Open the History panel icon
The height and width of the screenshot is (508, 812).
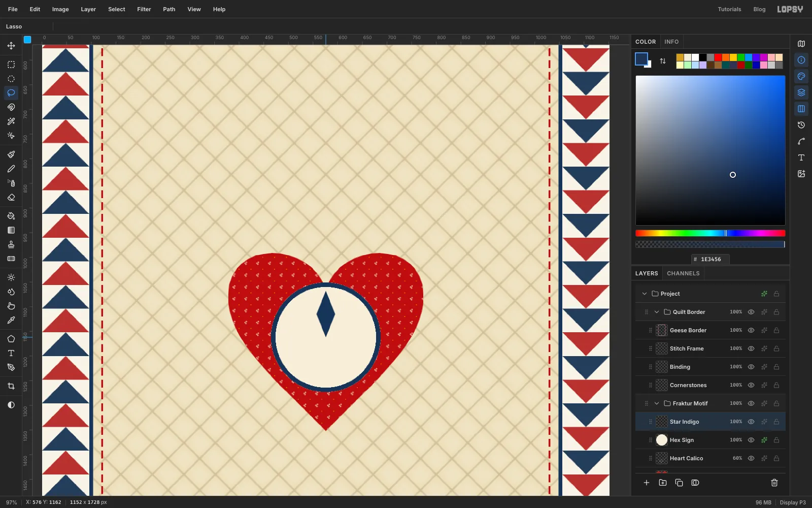coord(801,125)
